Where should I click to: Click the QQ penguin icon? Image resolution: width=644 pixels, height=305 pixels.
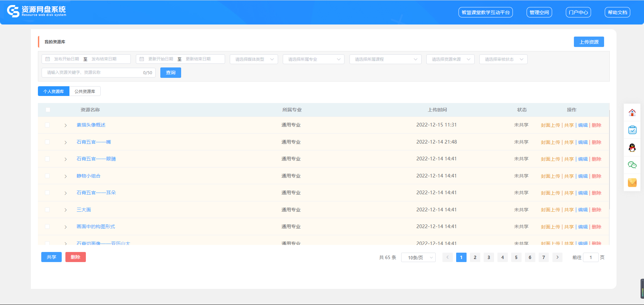632,148
